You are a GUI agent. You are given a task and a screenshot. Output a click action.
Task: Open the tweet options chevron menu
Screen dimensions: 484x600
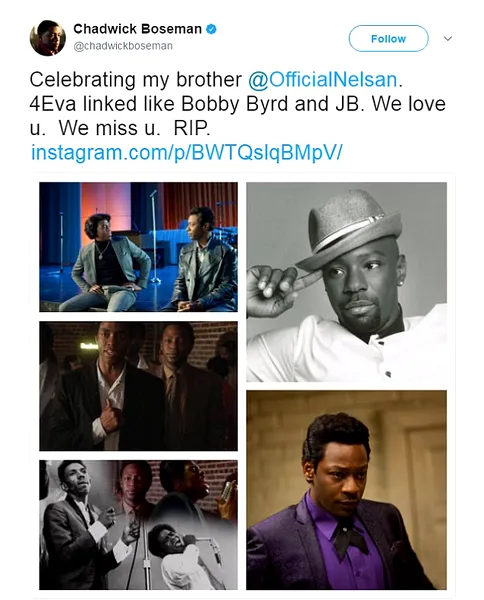(x=448, y=38)
